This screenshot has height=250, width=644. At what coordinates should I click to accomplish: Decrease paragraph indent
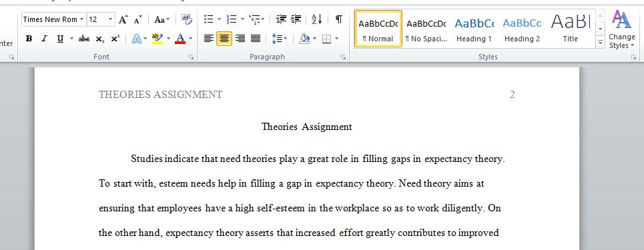(x=281, y=19)
